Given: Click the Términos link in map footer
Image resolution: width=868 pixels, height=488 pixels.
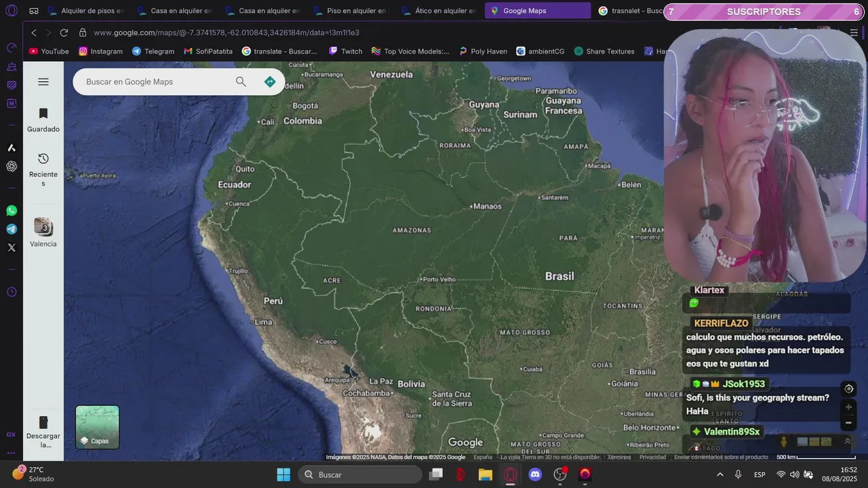Looking at the screenshot, I should click(x=619, y=457).
